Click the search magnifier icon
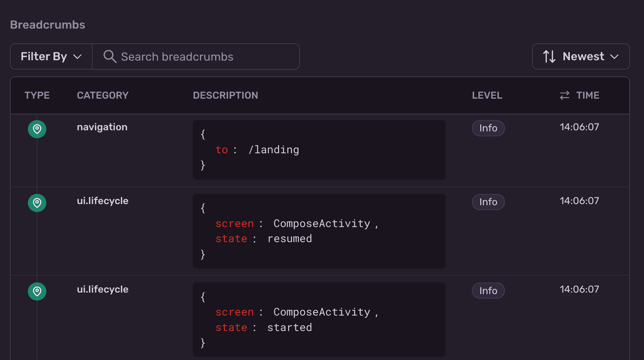This screenshot has width=644, height=360. coord(110,56)
